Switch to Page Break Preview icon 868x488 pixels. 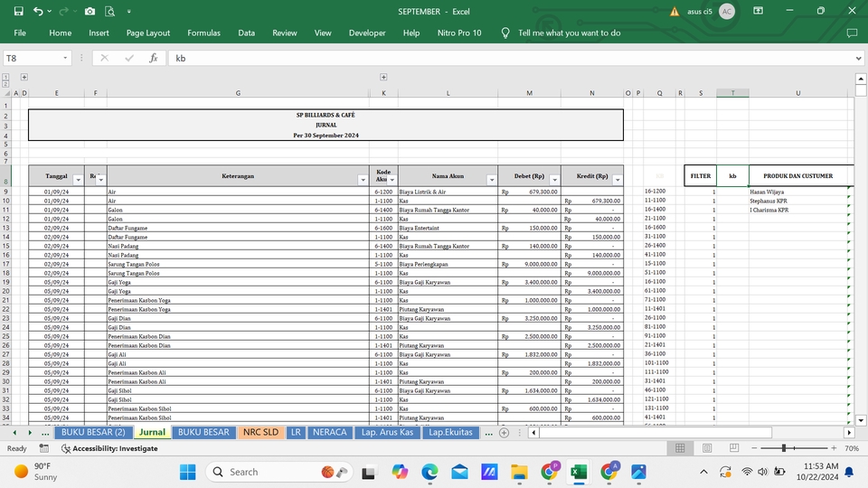pyautogui.click(x=734, y=448)
